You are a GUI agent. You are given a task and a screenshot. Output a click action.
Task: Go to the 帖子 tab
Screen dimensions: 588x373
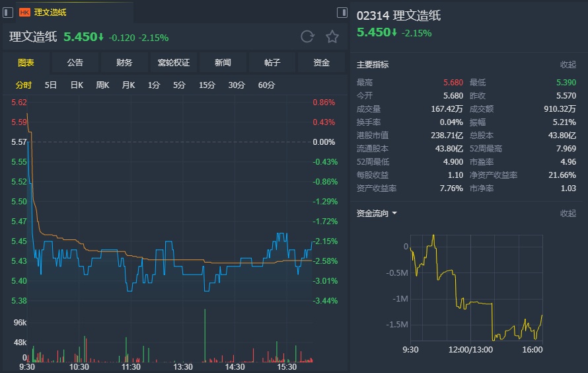click(272, 63)
